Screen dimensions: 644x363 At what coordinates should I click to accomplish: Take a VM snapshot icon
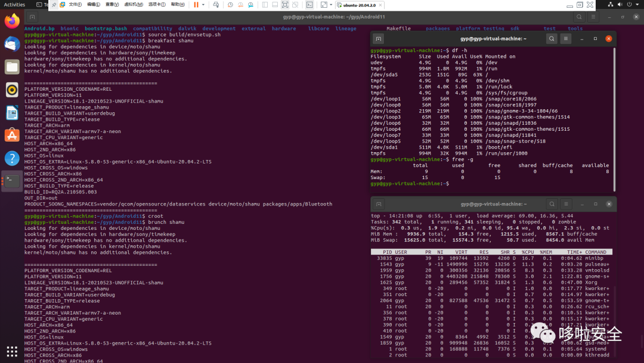[x=230, y=5]
